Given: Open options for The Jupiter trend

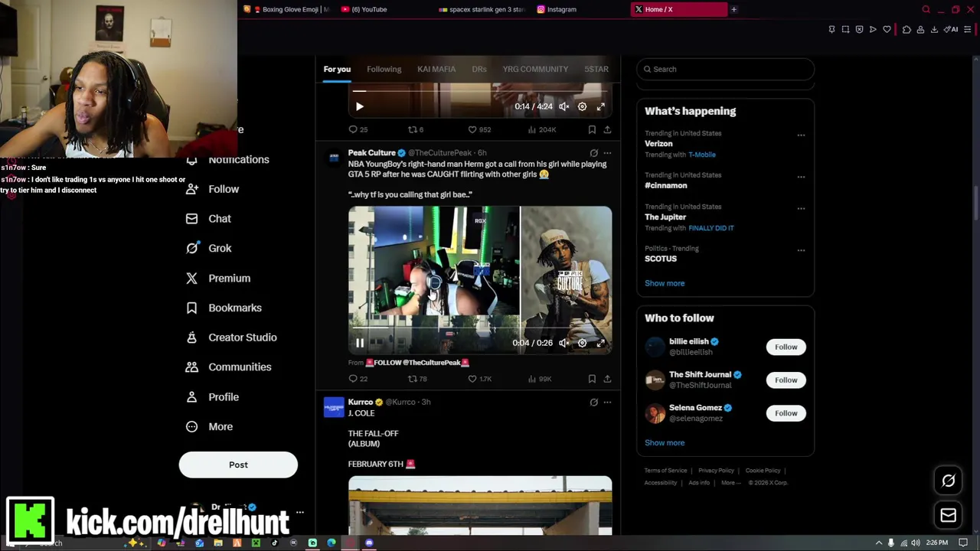Looking at the screenshot, I should (x=801, y=209).
